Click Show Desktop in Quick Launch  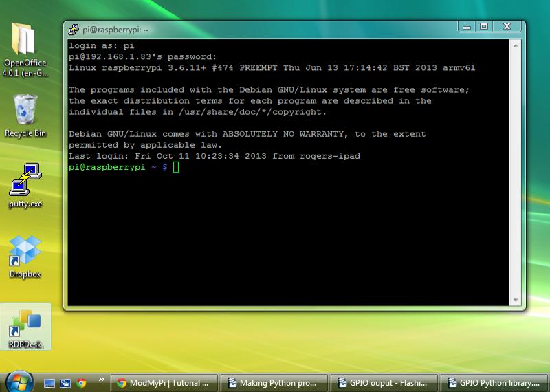[x=49, y=383]
